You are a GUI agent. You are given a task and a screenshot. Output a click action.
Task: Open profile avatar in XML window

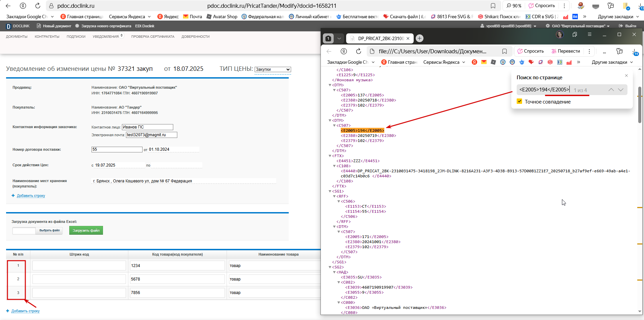click(560, 34)
